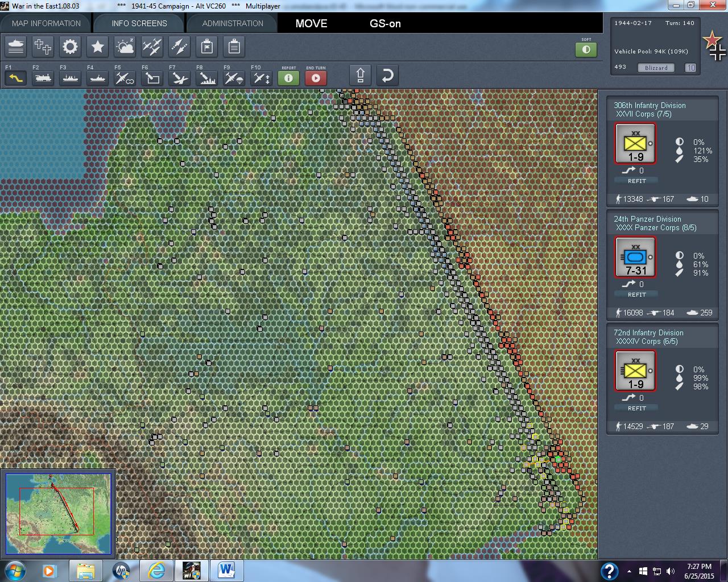Viewport: 728px width, 582px height.
Task: Click the gear settings toolbar icon
Action: [70, 47]
